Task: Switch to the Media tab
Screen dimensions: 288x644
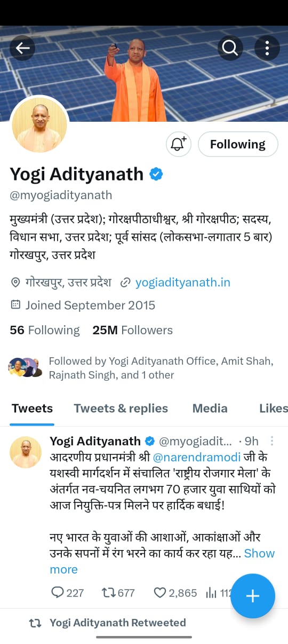Action: tap(210, 408)
